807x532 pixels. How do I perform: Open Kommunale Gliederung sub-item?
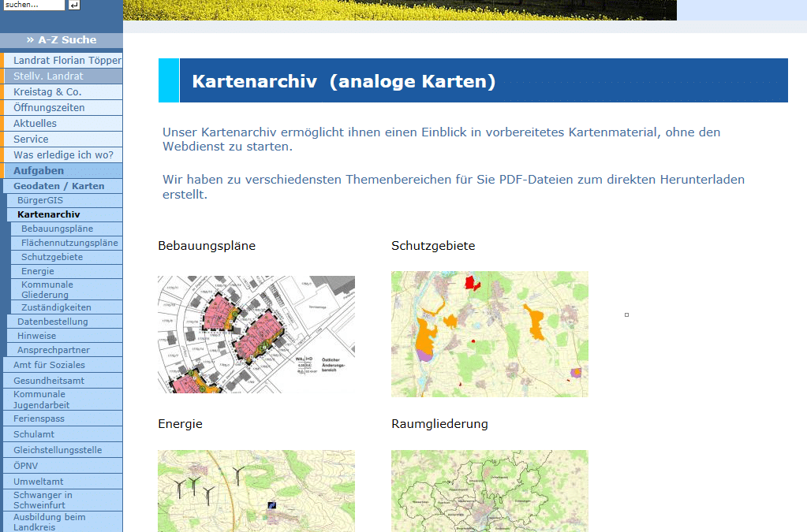pyautogui.click(x=66, y=289)
